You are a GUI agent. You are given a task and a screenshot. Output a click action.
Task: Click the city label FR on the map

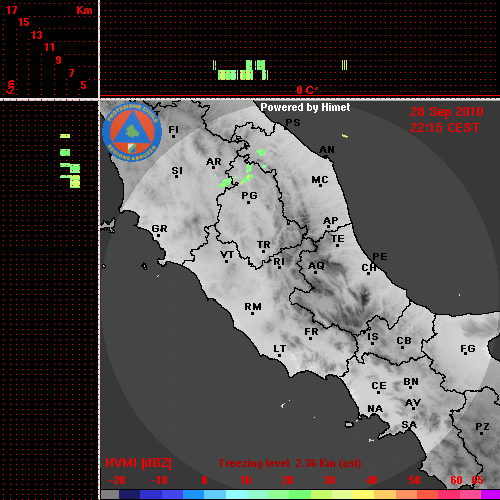(x=311, y=332)
